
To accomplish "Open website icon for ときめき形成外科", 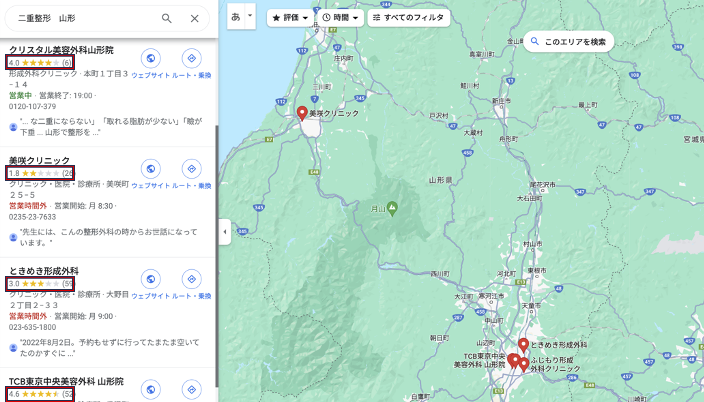I will [x=151, y=279].
